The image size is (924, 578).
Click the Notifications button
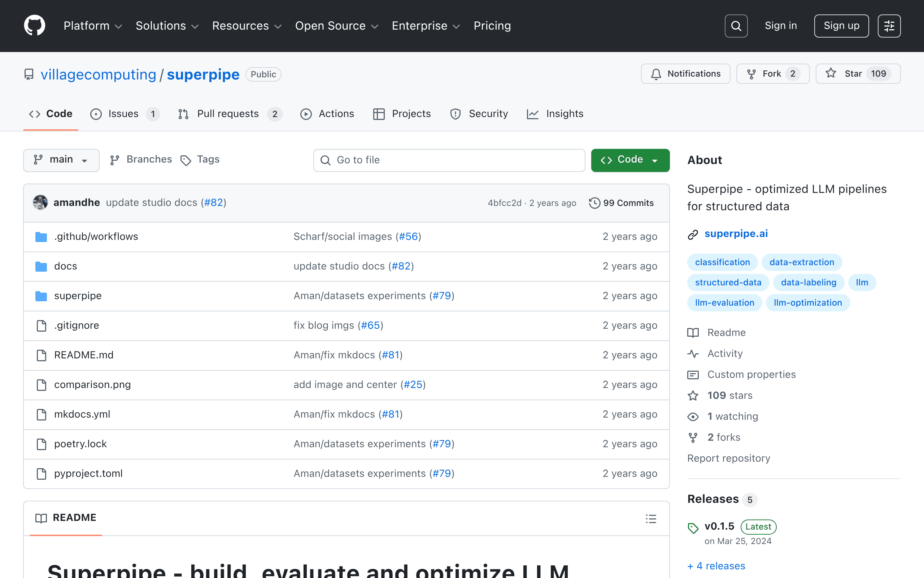point(685,74)
